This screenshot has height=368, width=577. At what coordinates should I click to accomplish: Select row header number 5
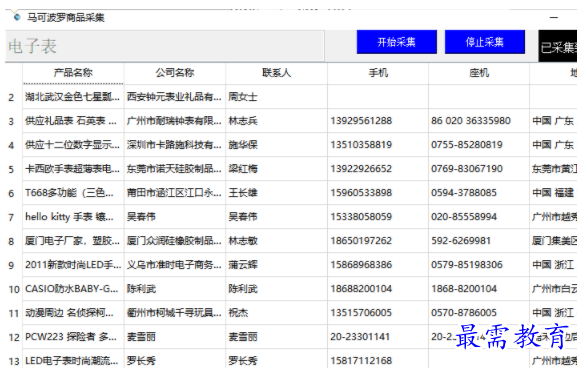click(11, 169)
